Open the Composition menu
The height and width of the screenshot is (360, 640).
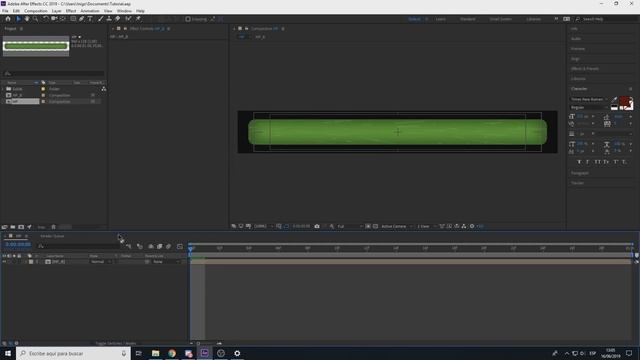pyautogui.click(x=36, y=11)
